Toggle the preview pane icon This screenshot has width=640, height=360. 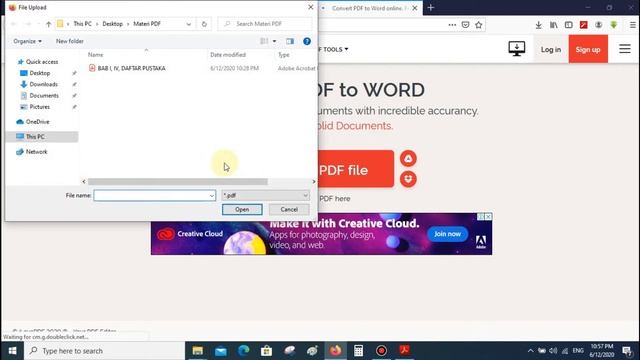[x=290, y=41]
